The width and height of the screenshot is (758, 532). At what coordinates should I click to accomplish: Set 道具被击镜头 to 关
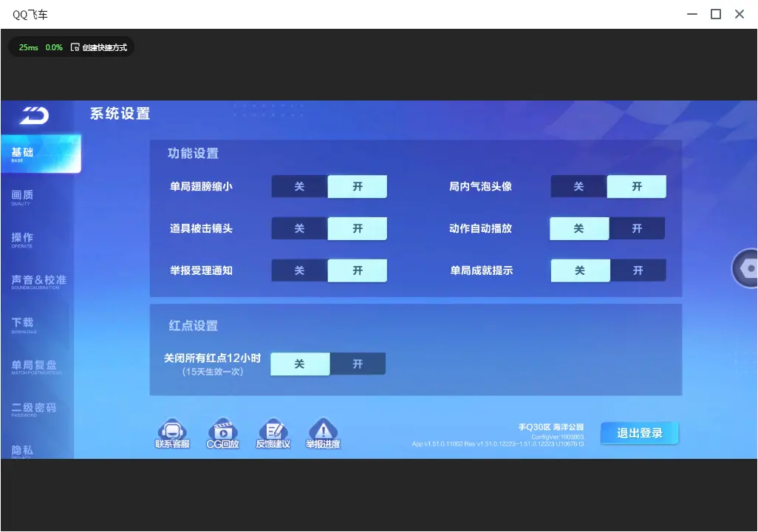(x=300, y=229)
